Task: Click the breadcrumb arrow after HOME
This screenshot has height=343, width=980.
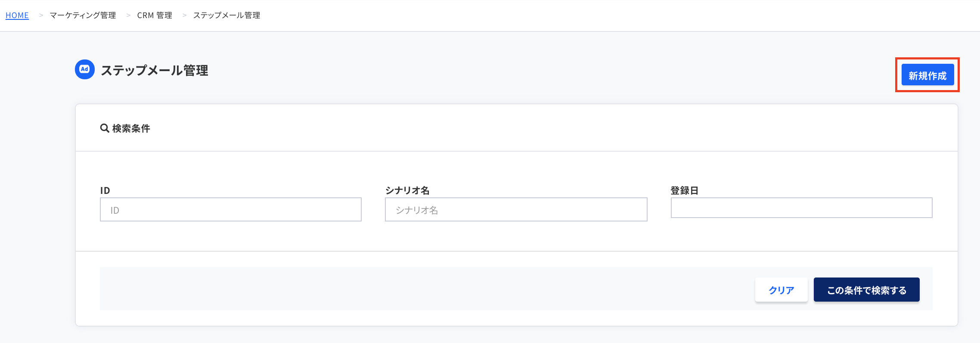Action: (41, 15)
